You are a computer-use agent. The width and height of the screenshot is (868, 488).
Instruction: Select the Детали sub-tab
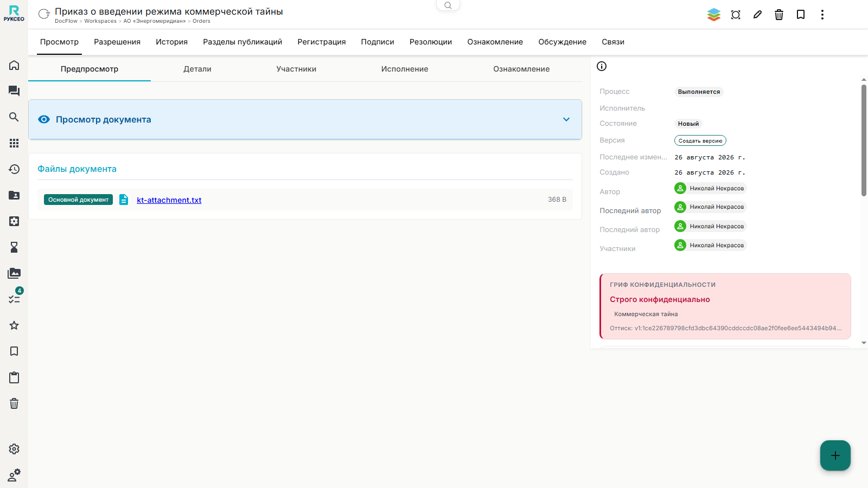[197, 69]
